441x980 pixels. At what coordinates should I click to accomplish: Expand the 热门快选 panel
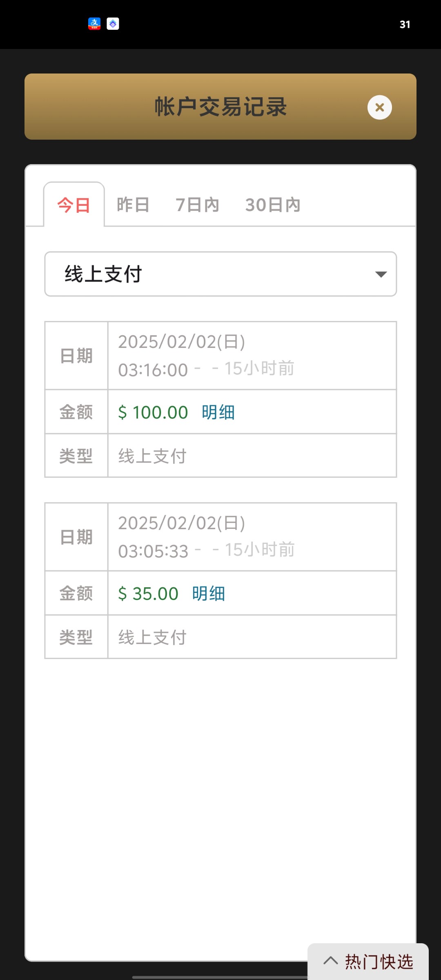[x=379, y=962]
